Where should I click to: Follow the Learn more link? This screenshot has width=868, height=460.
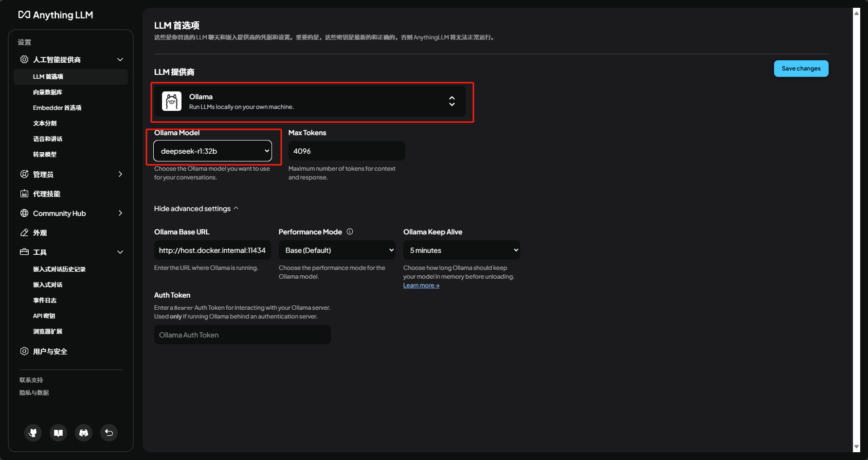421,285
